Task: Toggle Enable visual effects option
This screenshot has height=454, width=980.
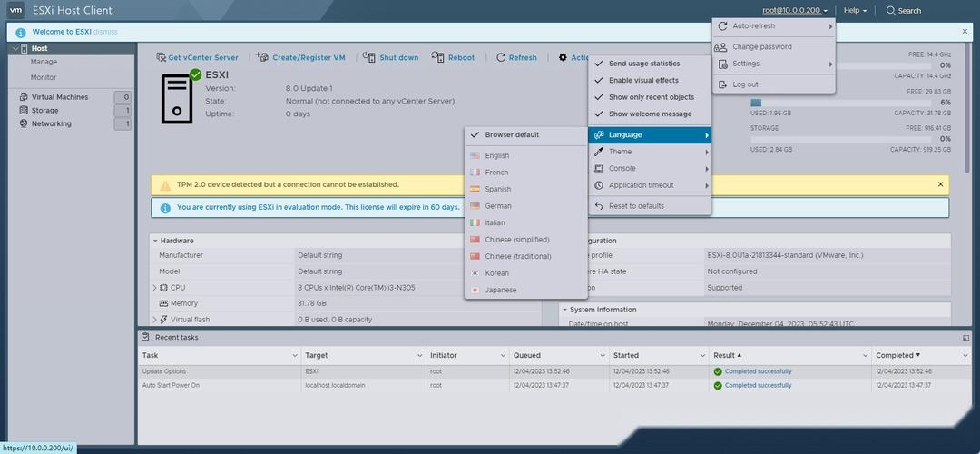Action: tap(650, 81)
